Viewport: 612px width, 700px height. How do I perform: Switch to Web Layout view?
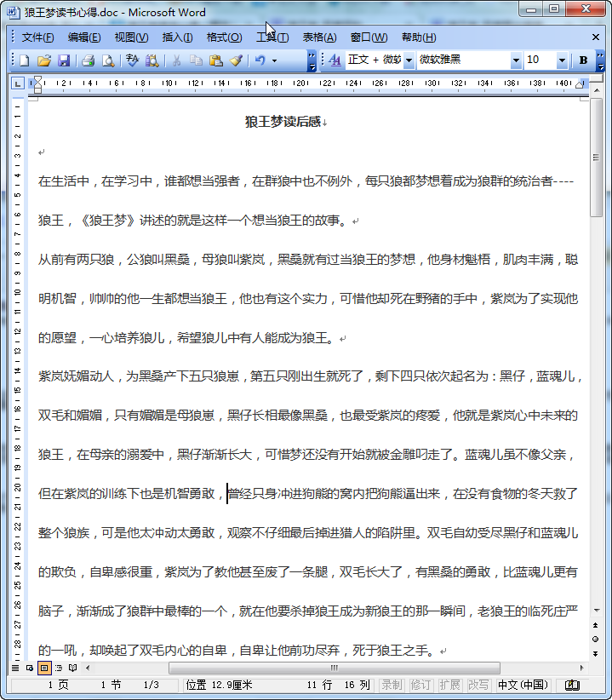30,668
